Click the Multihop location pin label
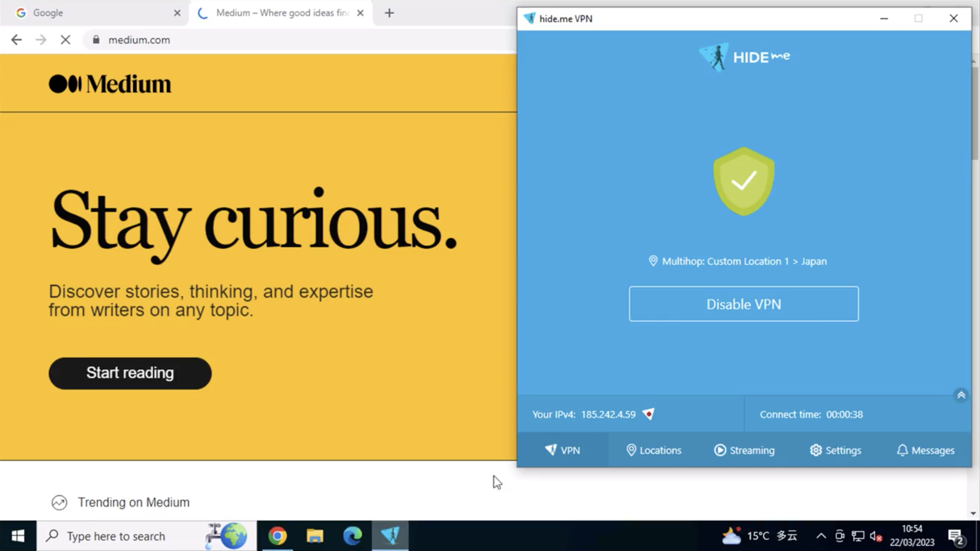The height and width of the screenshot is (551, 980). click(x=738, y=261)
